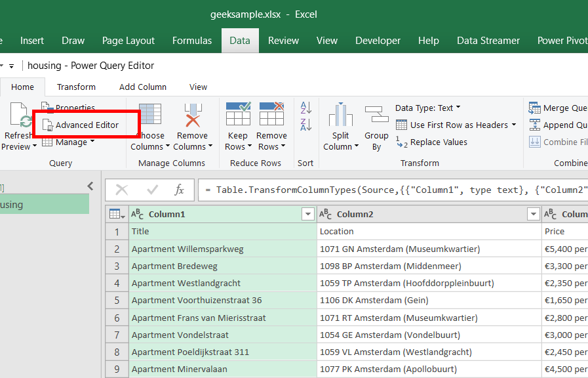Open Column1 filter dropdown arrow

coord(307,215)
